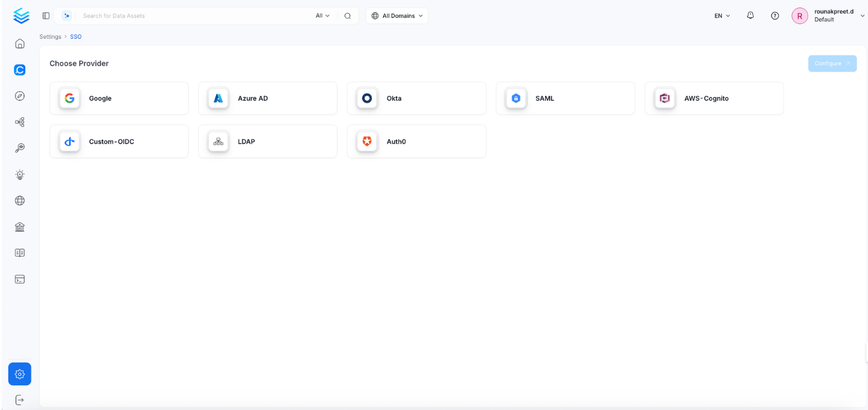This screenshot has width=868, height=410.
Task: Open Settings gear in sidebar
Action: click(20, 374)
